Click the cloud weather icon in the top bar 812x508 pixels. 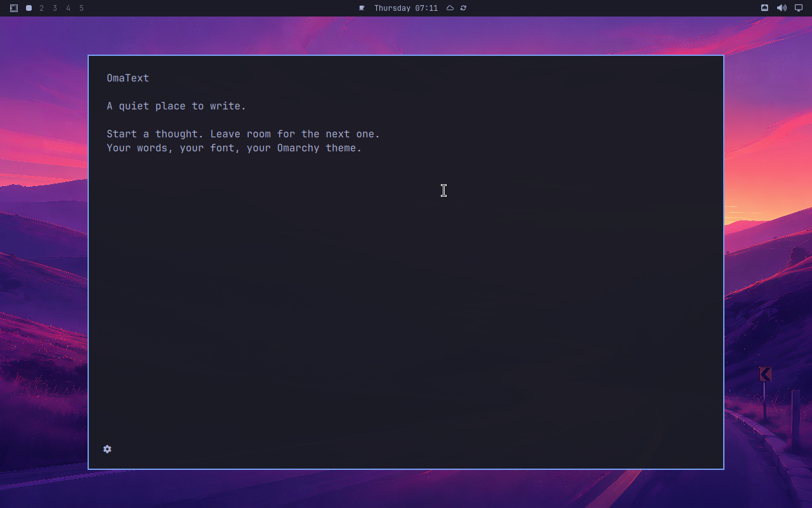pyautogui.click(x=450, y=8)
